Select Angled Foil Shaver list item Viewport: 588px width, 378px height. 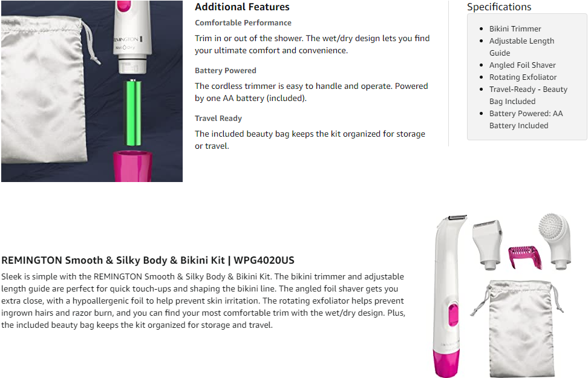coord(523,65)
